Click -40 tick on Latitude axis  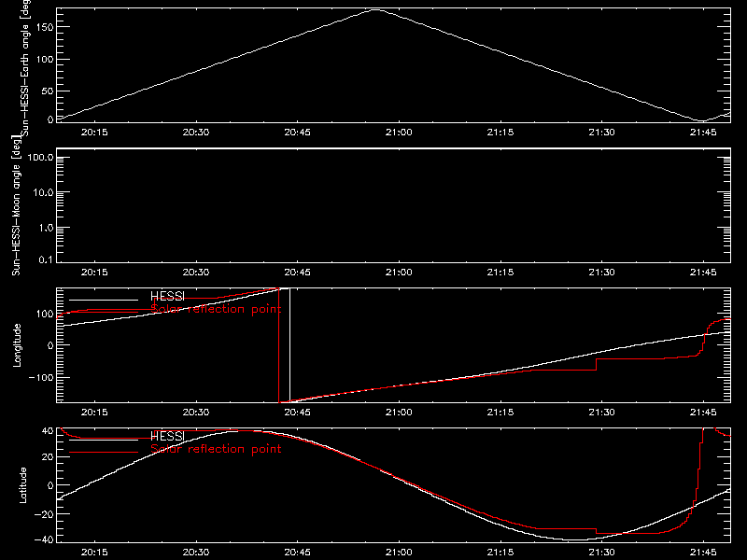point(44,539)
